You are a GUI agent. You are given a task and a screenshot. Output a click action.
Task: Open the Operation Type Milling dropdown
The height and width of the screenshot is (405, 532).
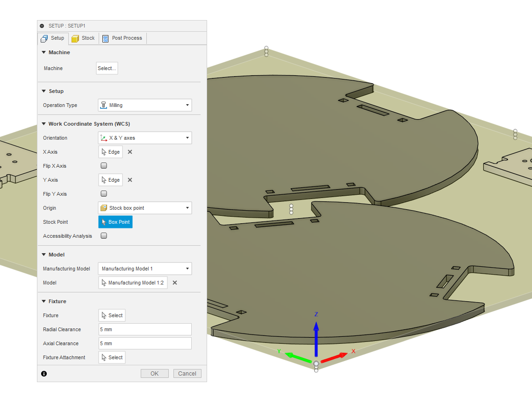(145, 105)
